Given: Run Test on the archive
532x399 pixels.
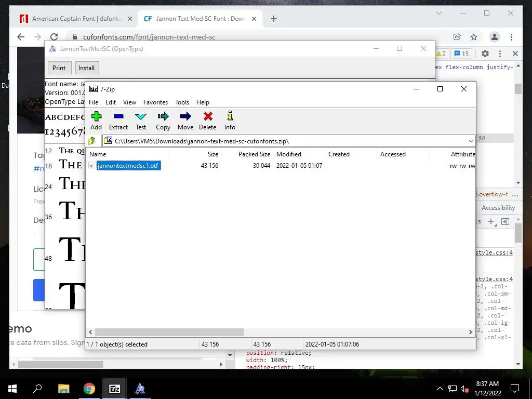Looking at the screenshot, I should click(x=141, y=121).
